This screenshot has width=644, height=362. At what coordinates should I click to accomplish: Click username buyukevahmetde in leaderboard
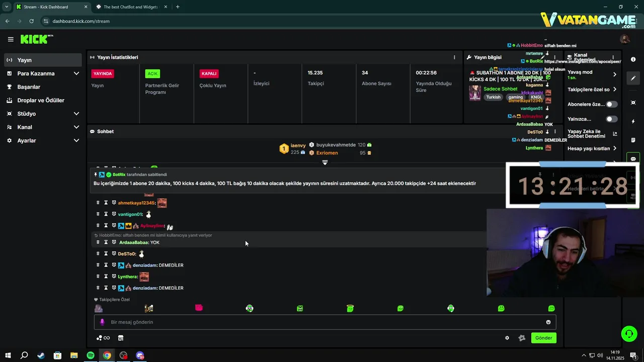tap(336, 145)
